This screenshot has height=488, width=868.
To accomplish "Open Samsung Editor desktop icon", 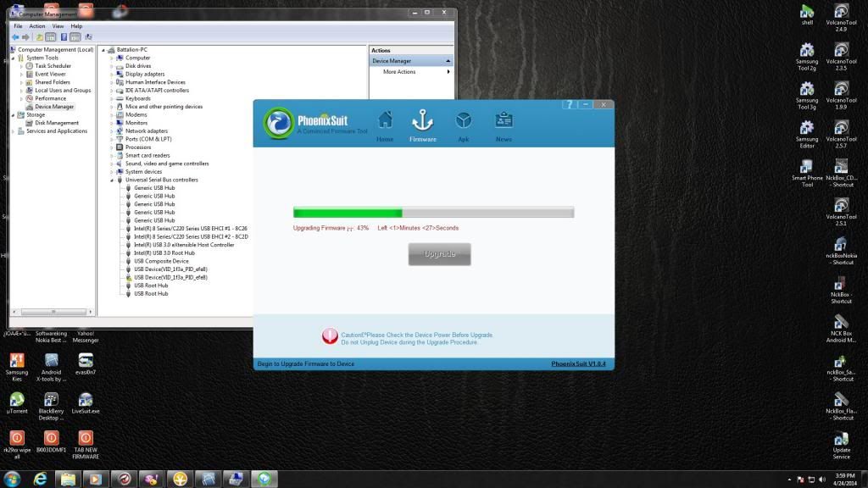I will click(807, 135).
